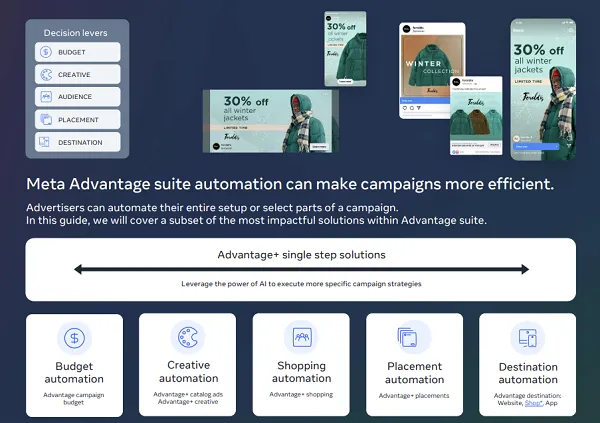Open the Shop link in Destination automation
600x423 pixels.
point(534,403)
